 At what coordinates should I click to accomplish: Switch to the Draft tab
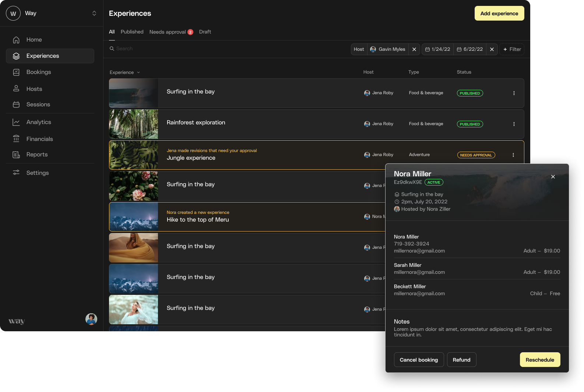coord(205,32)
